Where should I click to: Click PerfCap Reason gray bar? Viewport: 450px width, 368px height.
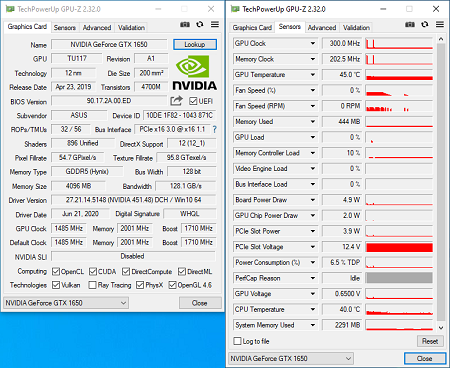tap(399, 278)
